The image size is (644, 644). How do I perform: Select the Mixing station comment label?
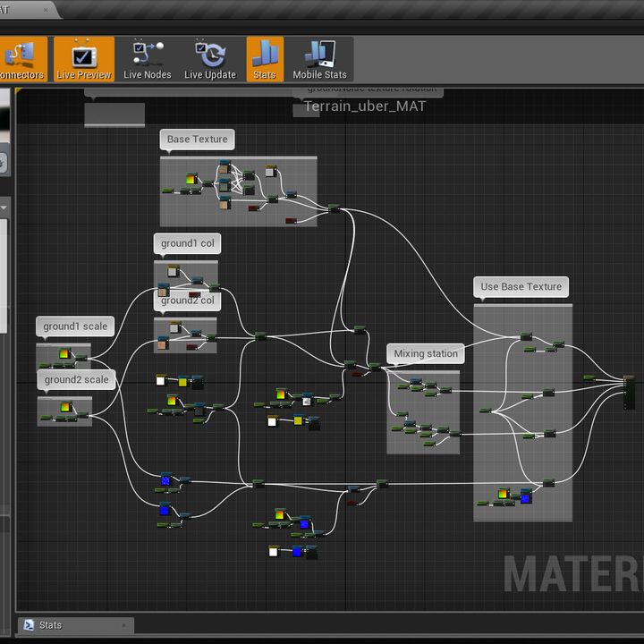click(x=426, y=353)
